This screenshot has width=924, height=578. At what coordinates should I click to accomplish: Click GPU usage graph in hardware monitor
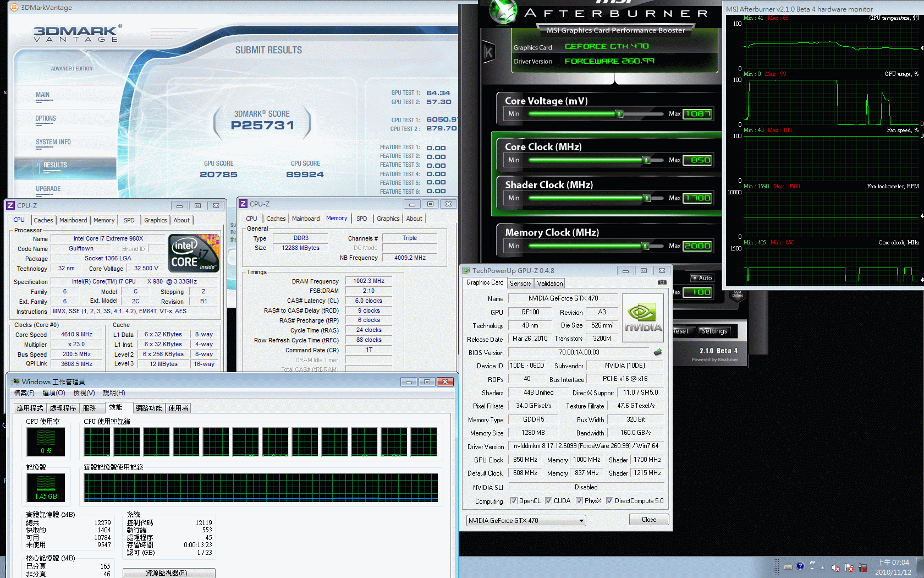832,102
